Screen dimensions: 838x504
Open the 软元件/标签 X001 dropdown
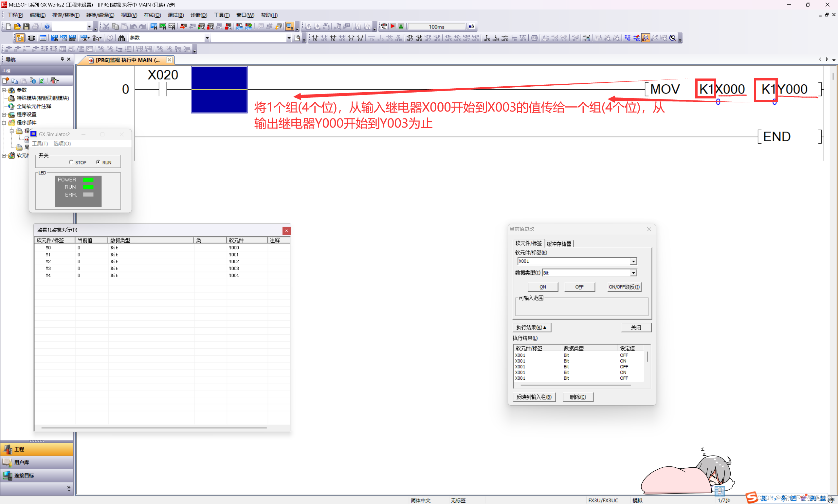click(633, 261)
